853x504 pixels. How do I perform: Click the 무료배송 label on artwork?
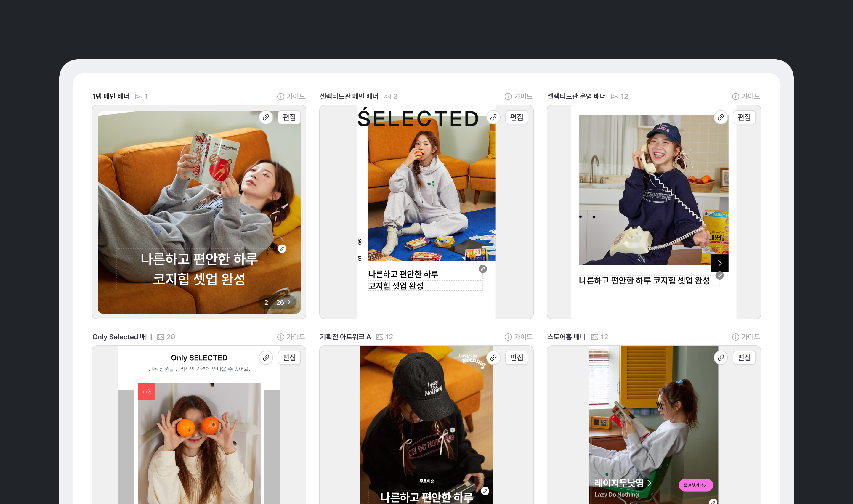[427, 481]
